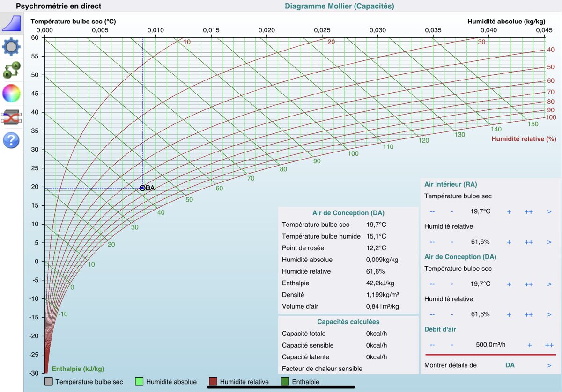The image size is (562, 392).
Task: Toggle Humidité absolue legend checkbox
Action: [139, 382]
